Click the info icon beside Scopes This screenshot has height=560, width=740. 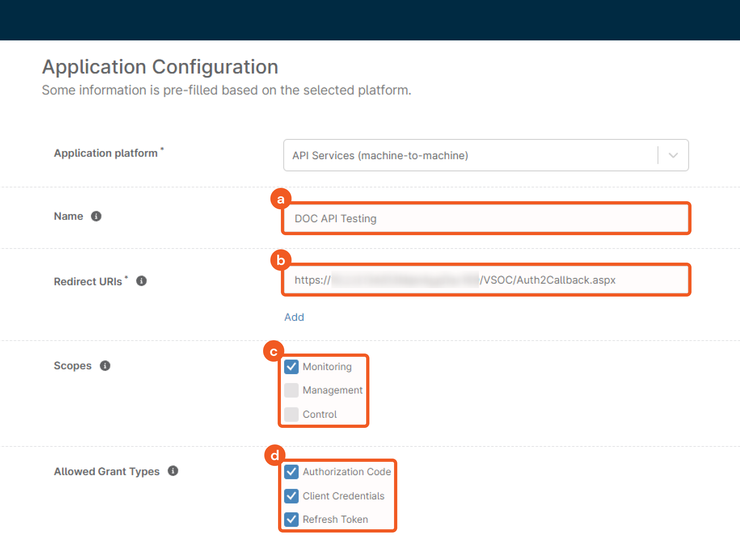[105, 366]
